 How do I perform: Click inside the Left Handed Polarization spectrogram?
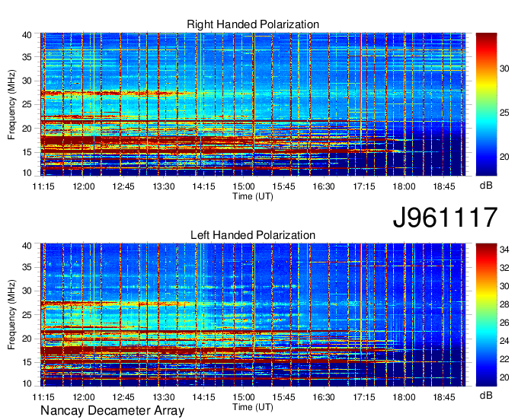253,315
